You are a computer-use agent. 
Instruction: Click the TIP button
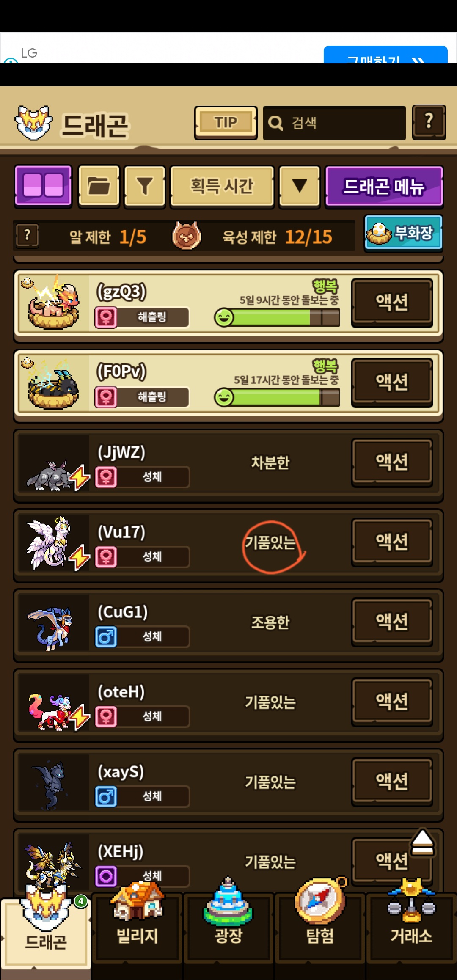226,123
